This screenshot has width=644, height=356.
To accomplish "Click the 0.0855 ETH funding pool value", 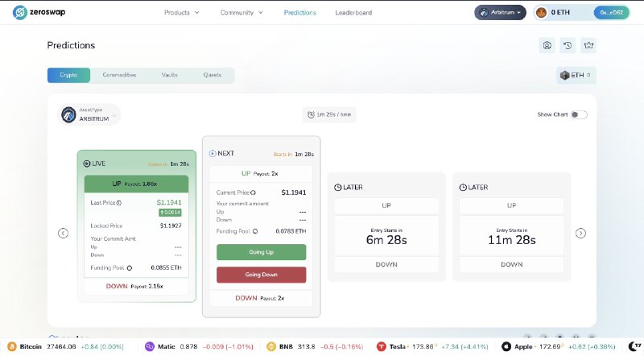I will [x=166, y=267].
